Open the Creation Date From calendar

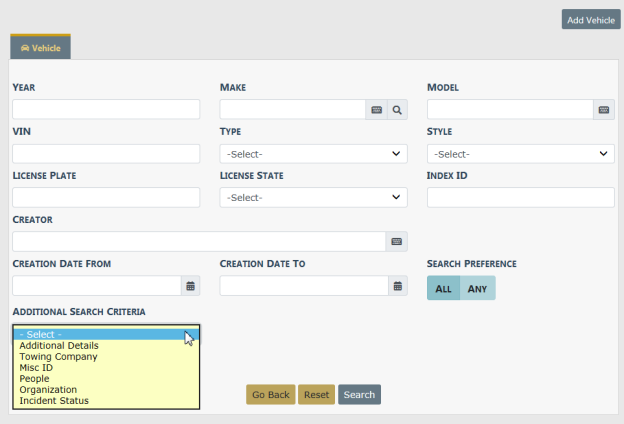coord(190,286)
